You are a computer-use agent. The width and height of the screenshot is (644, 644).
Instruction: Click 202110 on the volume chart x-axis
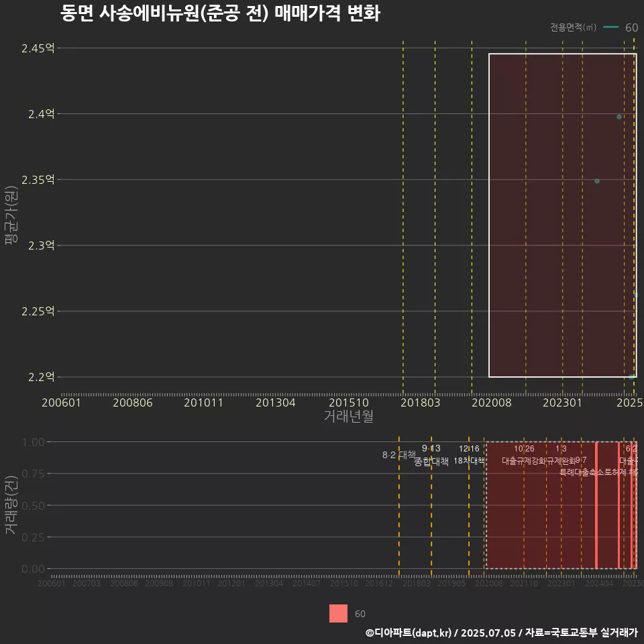(x=524, y=583)
